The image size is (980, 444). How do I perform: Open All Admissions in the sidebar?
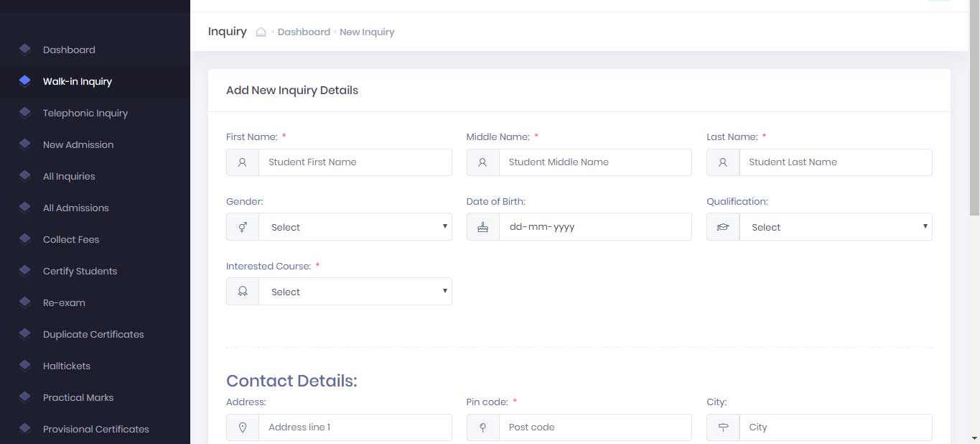tap(95, 208)
